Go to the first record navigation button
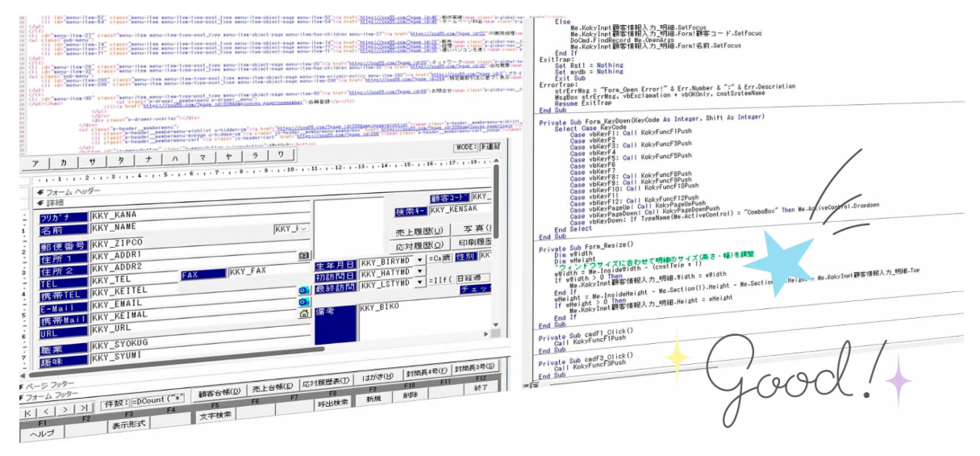 (x=28, y=411)
